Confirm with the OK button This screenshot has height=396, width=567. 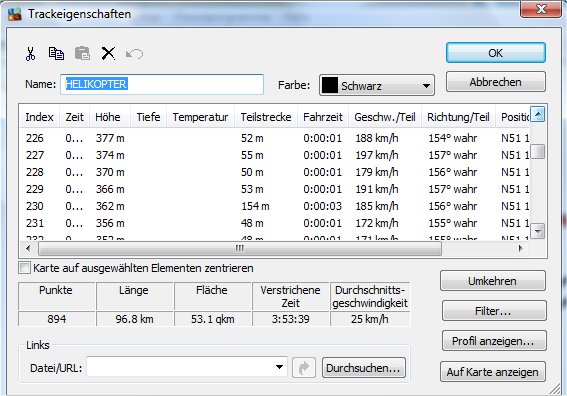495,53
